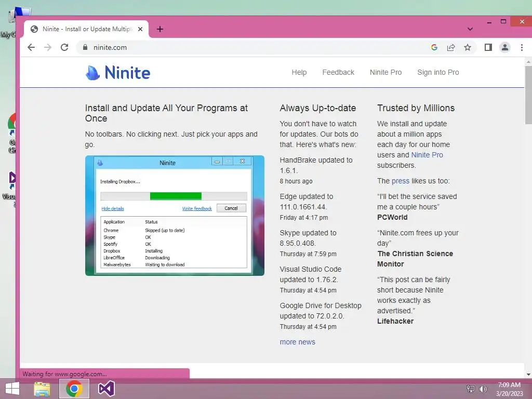Click the 'PCWorld' attribution text
The width and height of the screenshot is (532, 399).
tap(392, 217)
